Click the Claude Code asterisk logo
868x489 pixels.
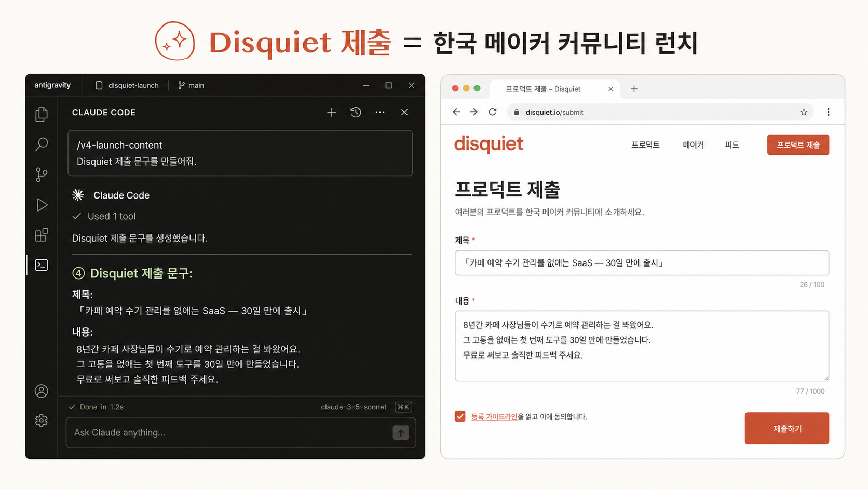(78, 195)
